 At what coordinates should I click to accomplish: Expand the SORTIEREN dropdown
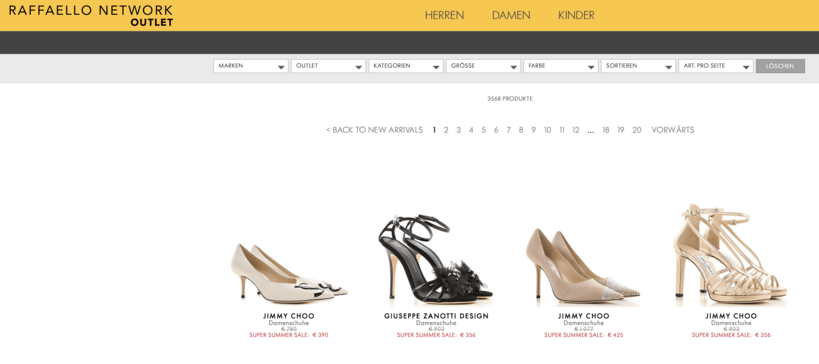(x=638, y=66)
